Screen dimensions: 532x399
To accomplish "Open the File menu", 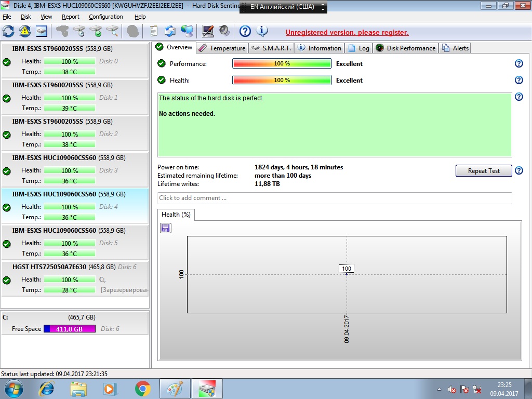I will tap(7, 17).
